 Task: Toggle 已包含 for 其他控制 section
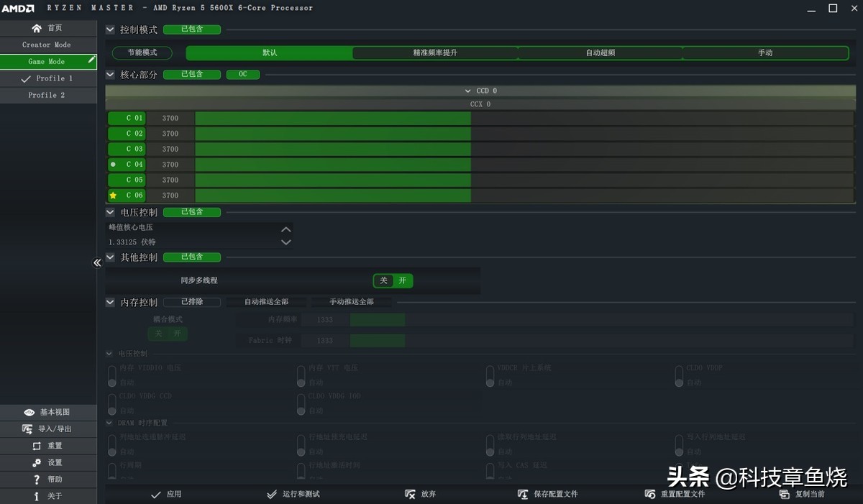(192, 257)
